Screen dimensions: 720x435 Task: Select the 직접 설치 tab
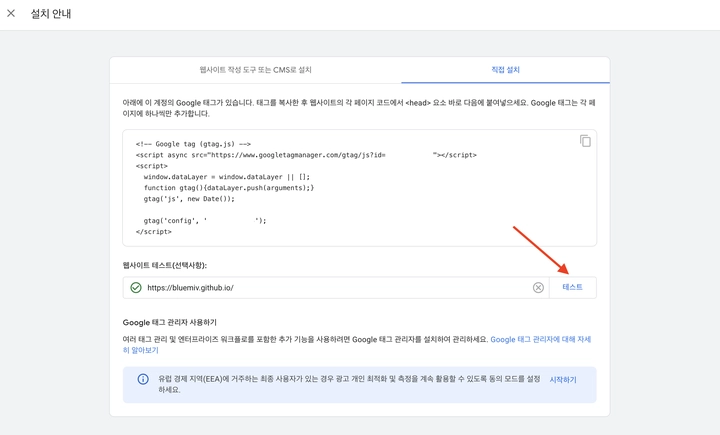coord(505,70)
